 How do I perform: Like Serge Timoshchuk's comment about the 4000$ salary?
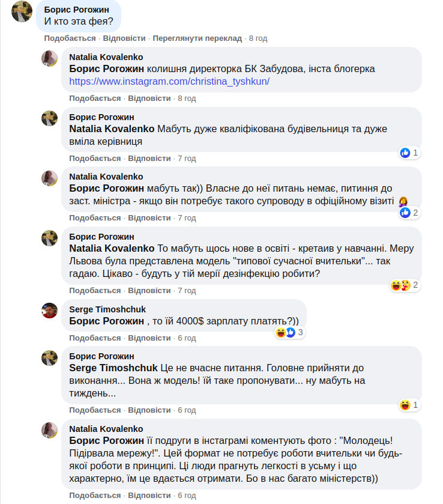[95, 338]
